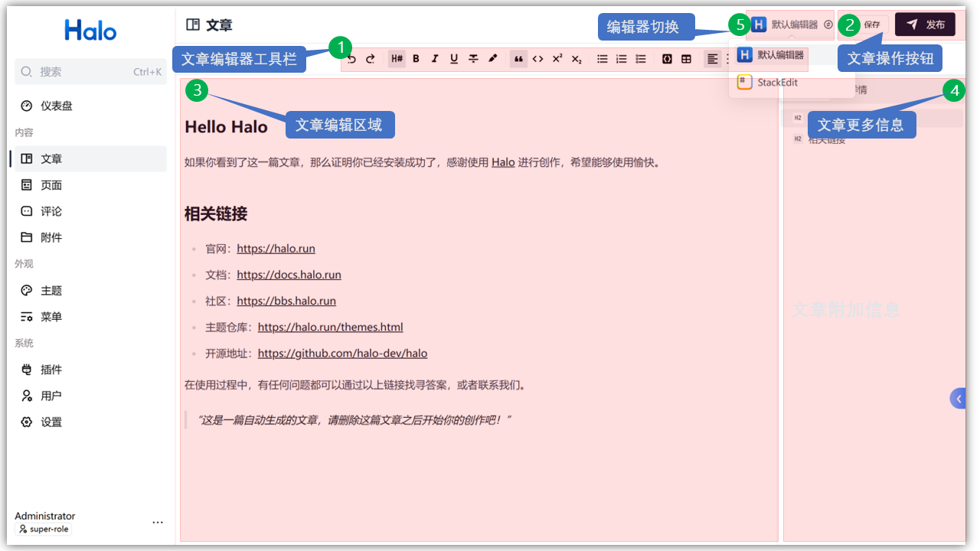980x551 pixels.
Task: Click the 发布 publish button
Action: click(926, 24)
